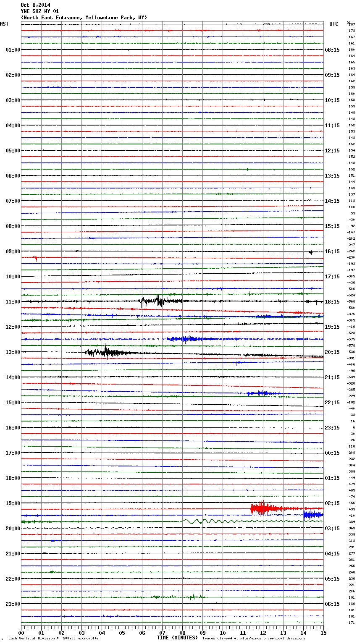Click the '15' minute tick on the bottom axis

(323, 633)
